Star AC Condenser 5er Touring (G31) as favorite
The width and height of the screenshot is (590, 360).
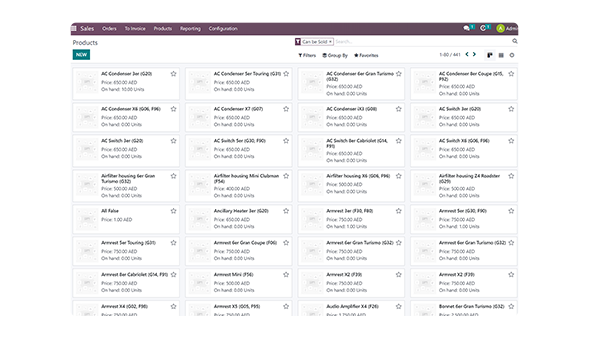click(286, 74)
